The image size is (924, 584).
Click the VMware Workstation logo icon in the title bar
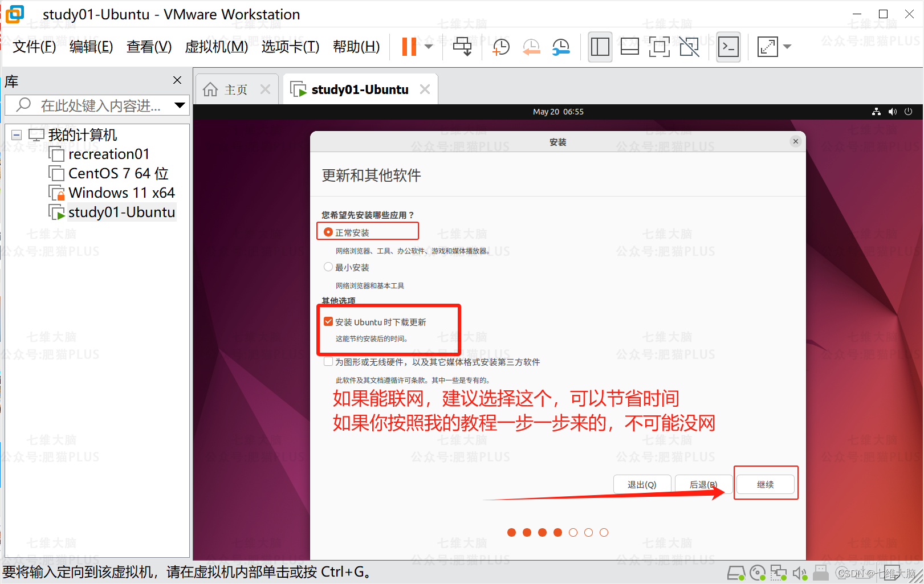(x=15, y=14)
